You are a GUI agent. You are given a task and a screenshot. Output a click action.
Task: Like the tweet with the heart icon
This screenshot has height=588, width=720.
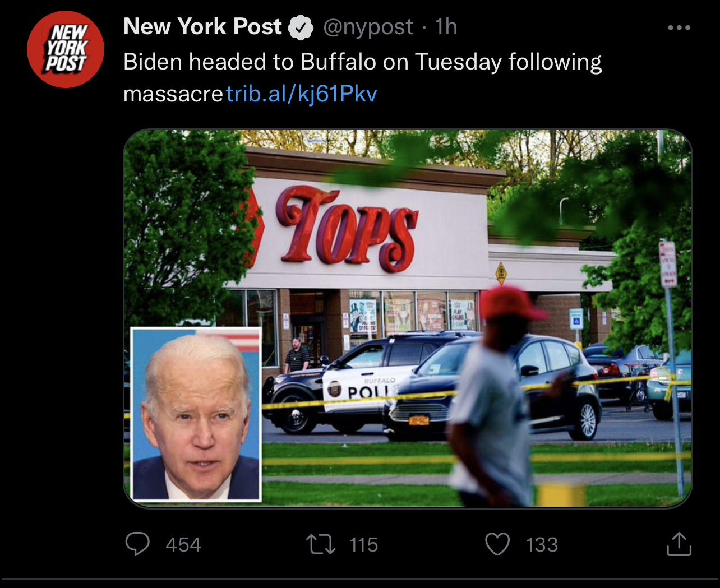click(x=497, y=544)
